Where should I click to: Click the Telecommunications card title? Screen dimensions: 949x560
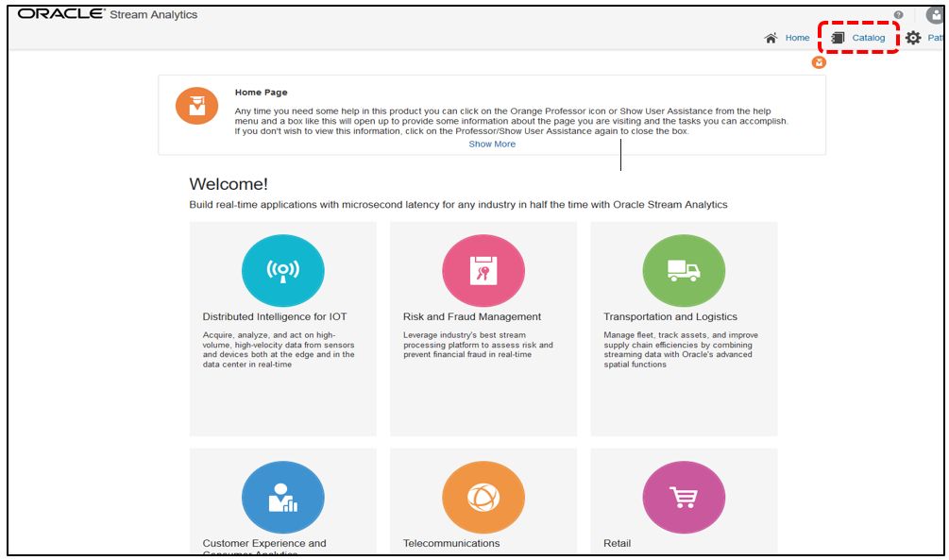(451, 543)
